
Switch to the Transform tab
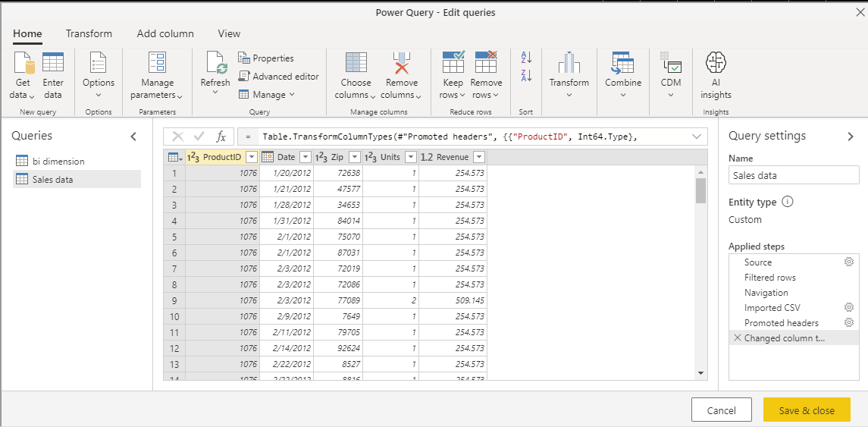pyautogui.click(x=89, y=34)
